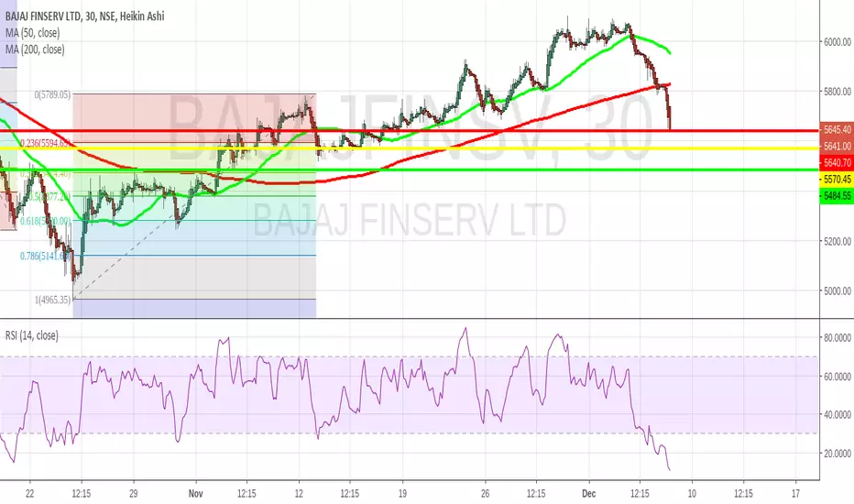Click the red 5640.70 price tag
The width and height of the screenshot is (854, 504).
(x=837, y=162)
